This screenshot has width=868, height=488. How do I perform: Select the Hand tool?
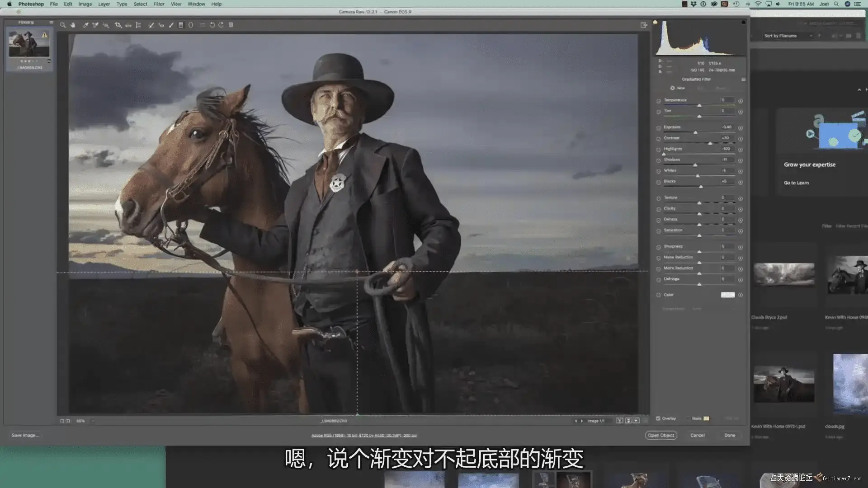click(x=73, y=25)
